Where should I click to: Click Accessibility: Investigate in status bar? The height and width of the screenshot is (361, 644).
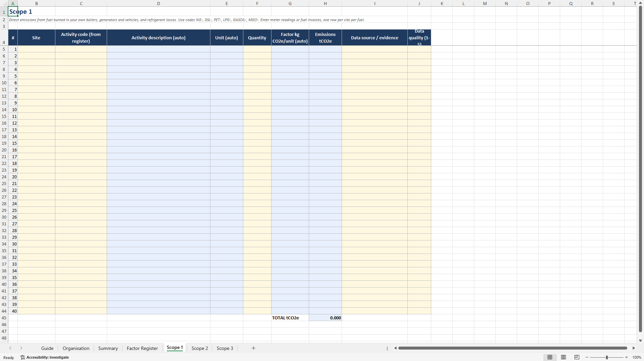click(45, 357)
